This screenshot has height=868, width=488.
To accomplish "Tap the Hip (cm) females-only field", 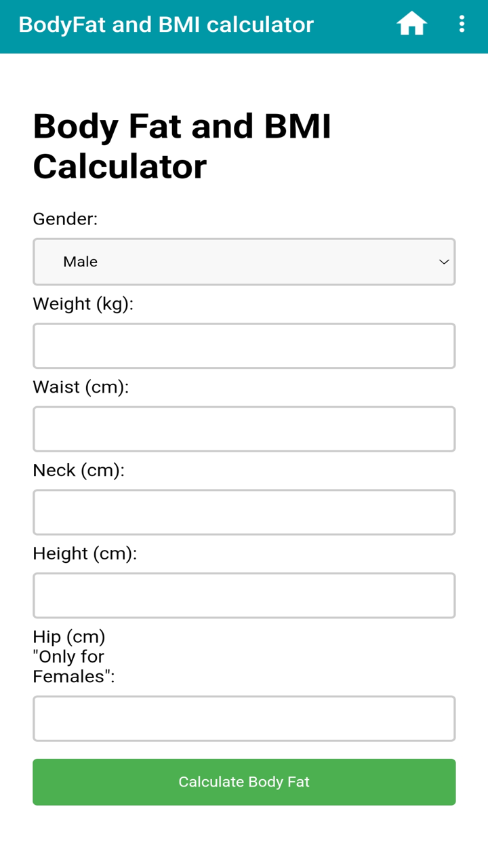I will click(x=244, y=718).
